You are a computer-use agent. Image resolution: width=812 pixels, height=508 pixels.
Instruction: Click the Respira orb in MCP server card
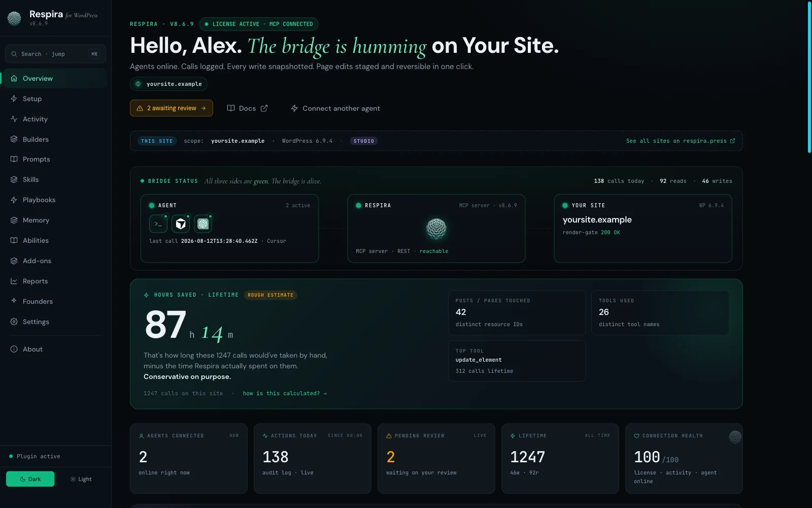coord(436,229)
